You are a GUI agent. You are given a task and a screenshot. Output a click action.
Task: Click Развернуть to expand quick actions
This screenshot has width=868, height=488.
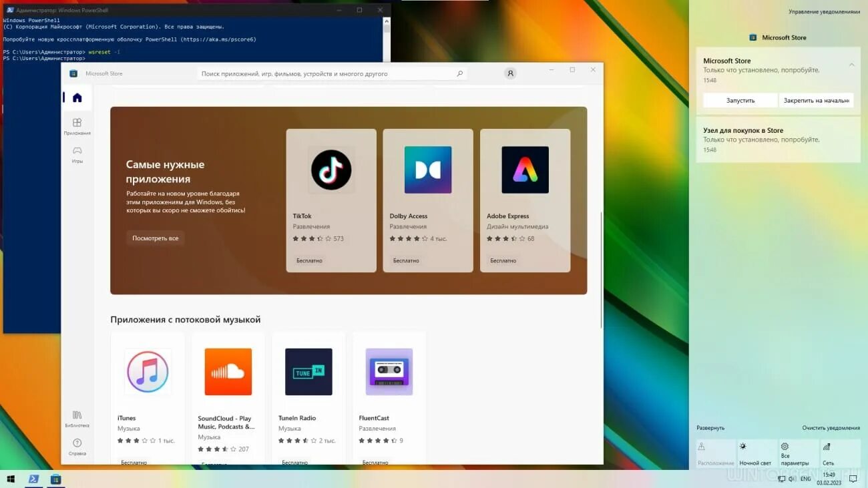pos(710,428)
